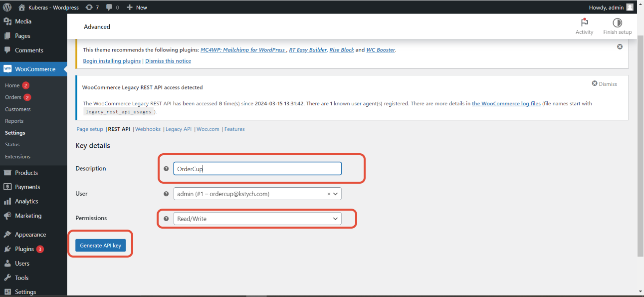Screen dimensions: 644x297
Task: Click the WooCommerce logo icon
Action: pyautogui.click(x=7, y=69)
